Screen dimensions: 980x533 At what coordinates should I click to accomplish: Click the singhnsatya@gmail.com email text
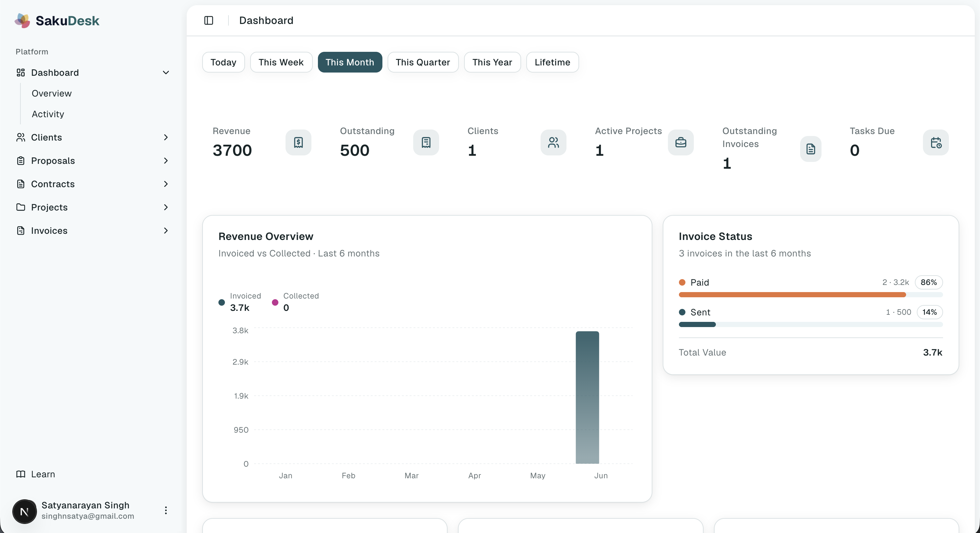coord(88,516)
